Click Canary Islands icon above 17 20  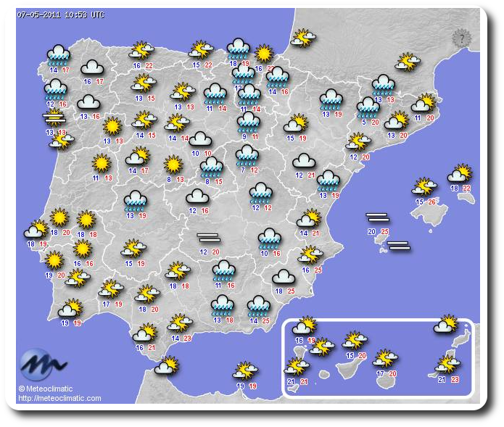tap(385, 359)
